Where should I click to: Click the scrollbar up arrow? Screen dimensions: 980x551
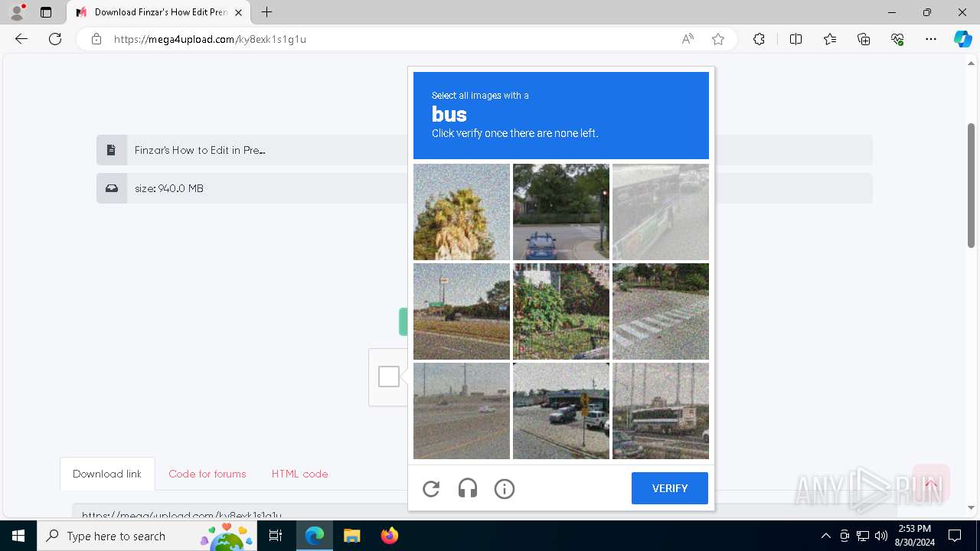click(971, 63)
